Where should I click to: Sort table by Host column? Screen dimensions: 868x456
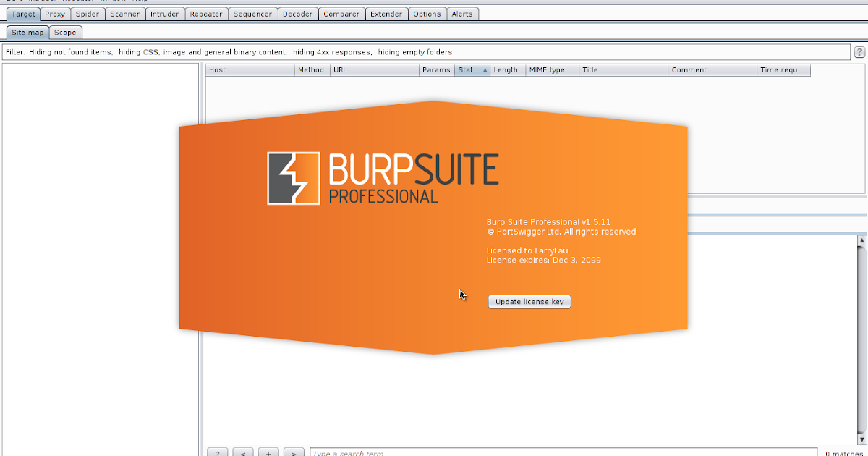250,70
